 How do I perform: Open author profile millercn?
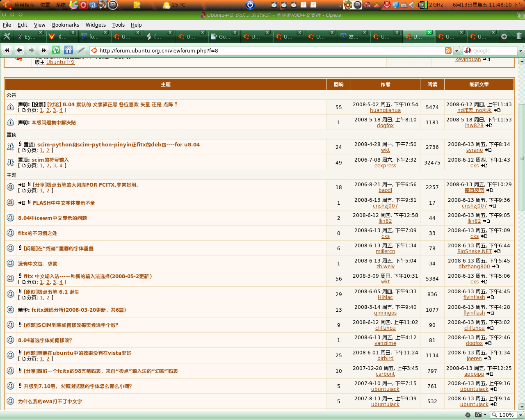tap(385, 251)
